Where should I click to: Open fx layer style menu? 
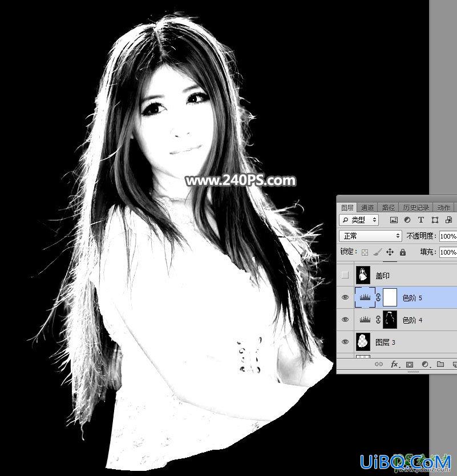click(394, 364)
